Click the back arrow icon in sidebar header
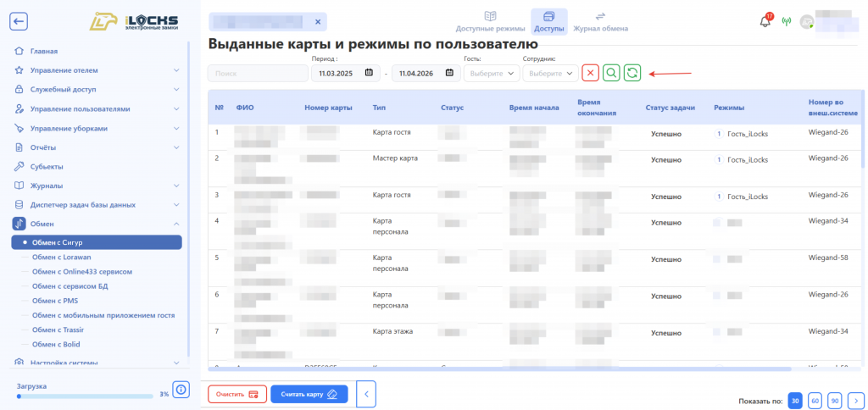The image size is (868, 410). [19, 21]
